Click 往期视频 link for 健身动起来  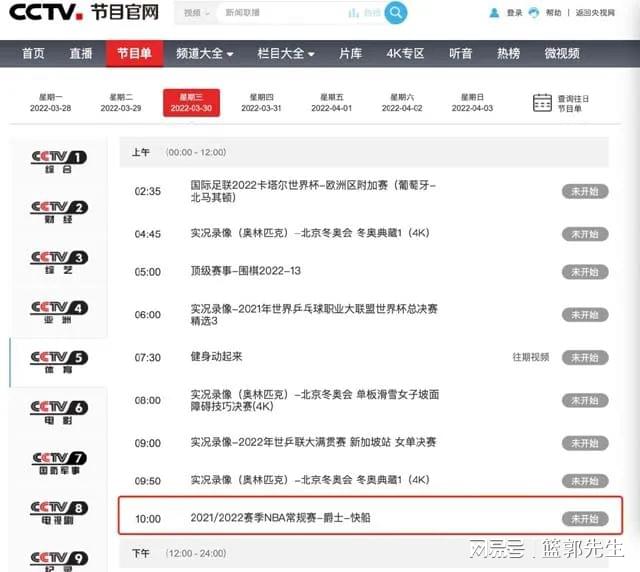point(531,357)
